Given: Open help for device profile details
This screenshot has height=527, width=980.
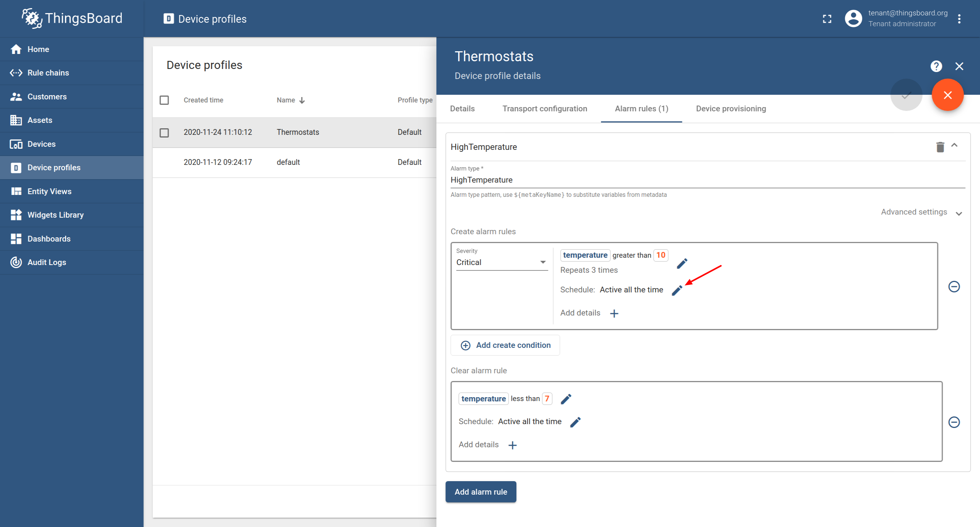Looking at the screenshot, I should 936,66.
